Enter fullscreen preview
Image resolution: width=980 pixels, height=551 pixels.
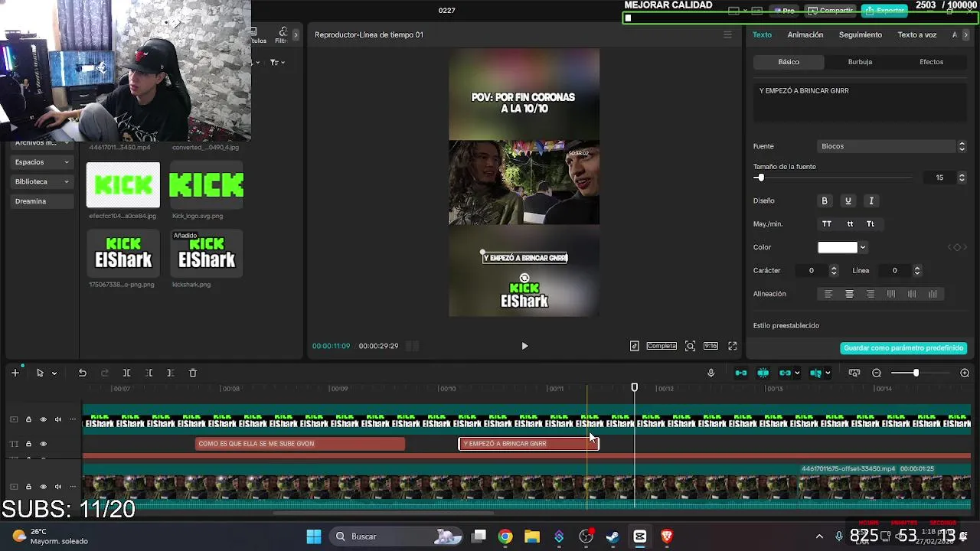(x=733, y=346)
